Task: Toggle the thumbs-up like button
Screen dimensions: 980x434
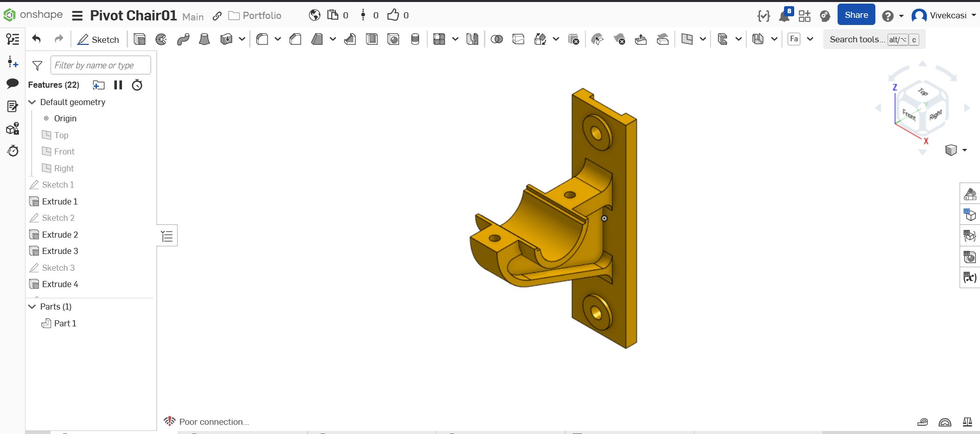Action: (393, 15)
